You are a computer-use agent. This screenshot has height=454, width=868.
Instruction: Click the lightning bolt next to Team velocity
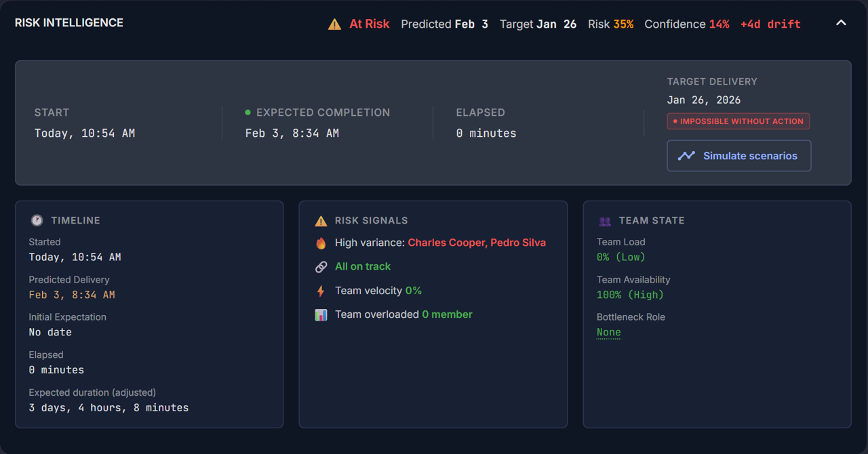pyautogui.click(x=320, y=290)
